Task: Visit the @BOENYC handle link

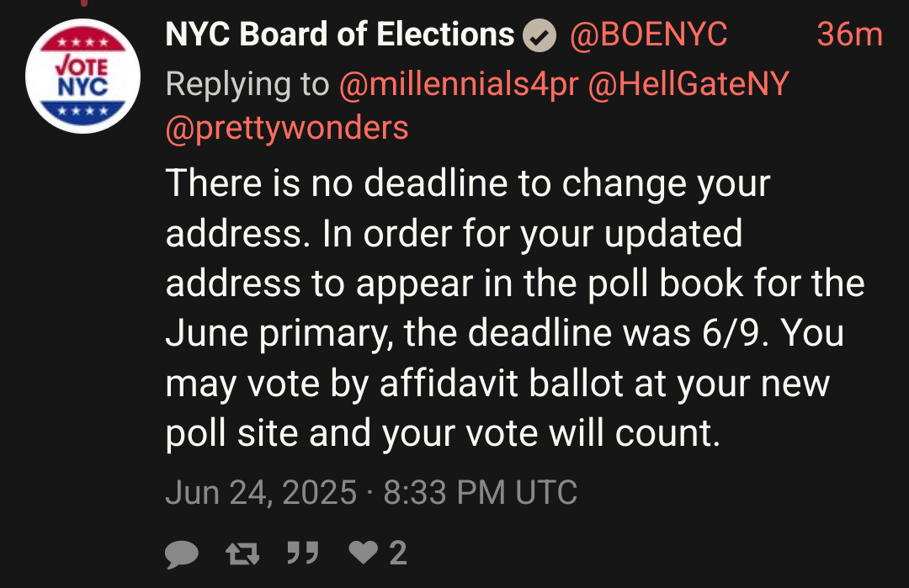Action: pyautogui.click(x=648, y=34)
